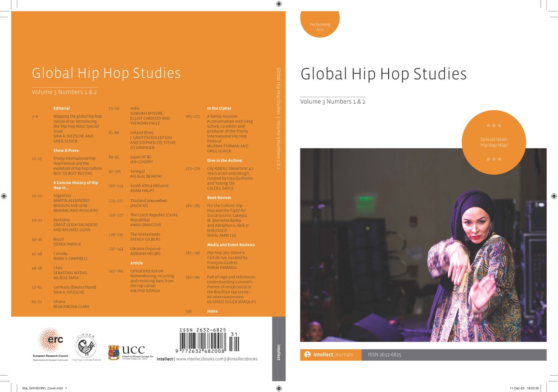Select the 00a_GHHSV3N1_Cover.indd filename text
The image size is (558, 392).
[43, 386]
